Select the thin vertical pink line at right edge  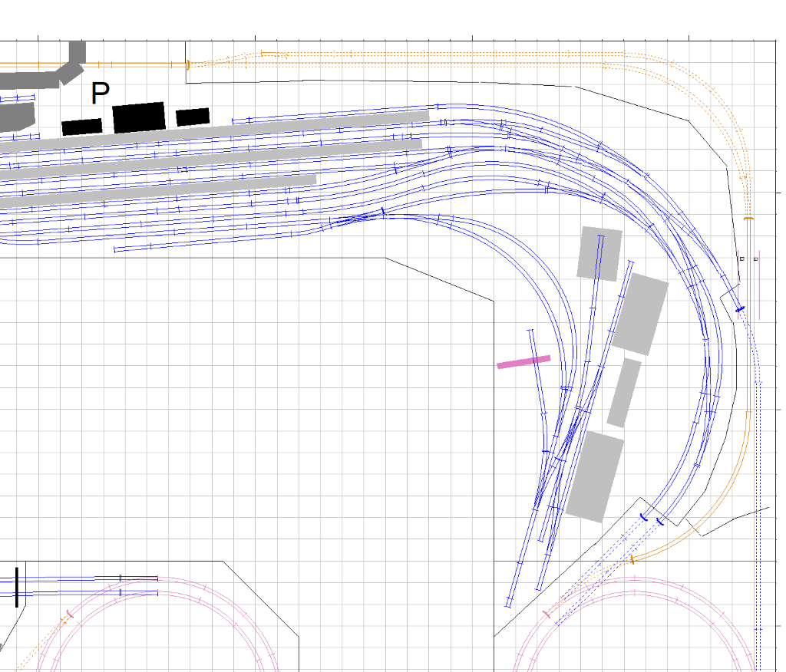pos(759,284)
